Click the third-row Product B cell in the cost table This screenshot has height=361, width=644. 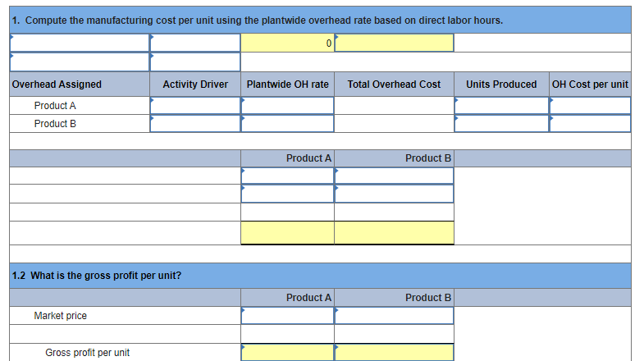[395, 212]
